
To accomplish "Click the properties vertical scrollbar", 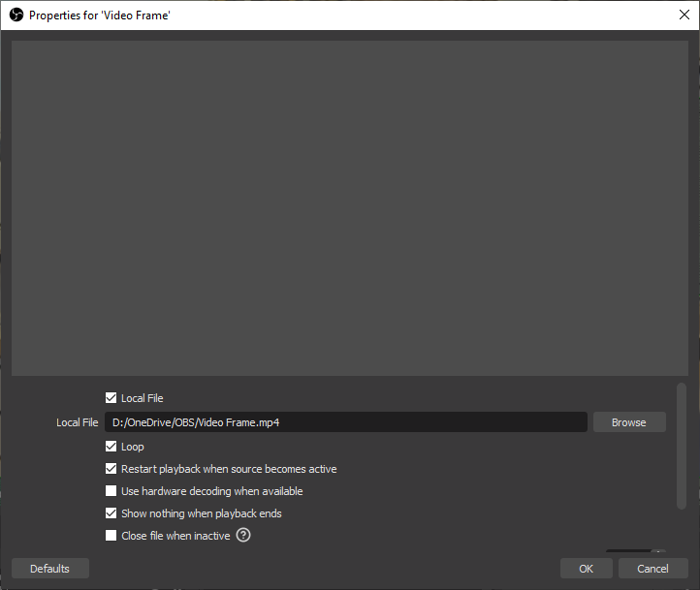I will point(682,446).
